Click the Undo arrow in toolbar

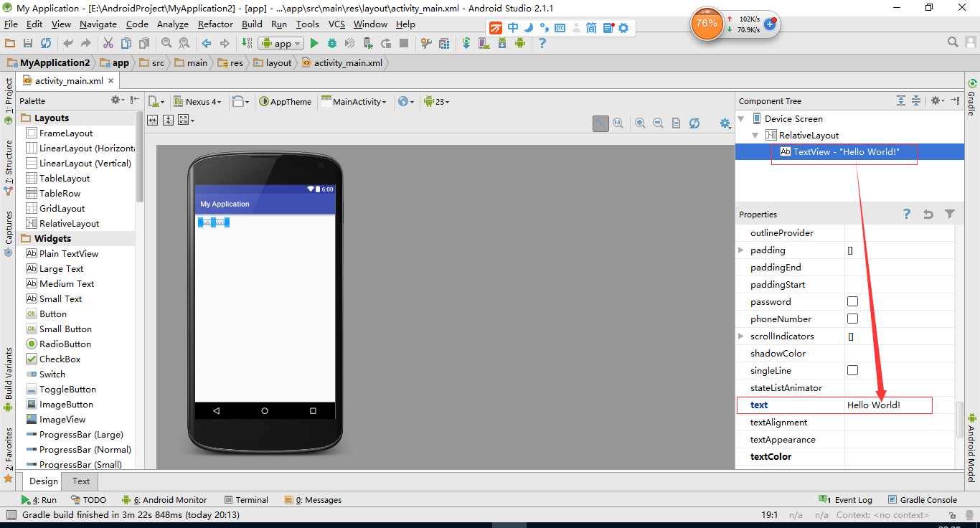tap(68, 43)
